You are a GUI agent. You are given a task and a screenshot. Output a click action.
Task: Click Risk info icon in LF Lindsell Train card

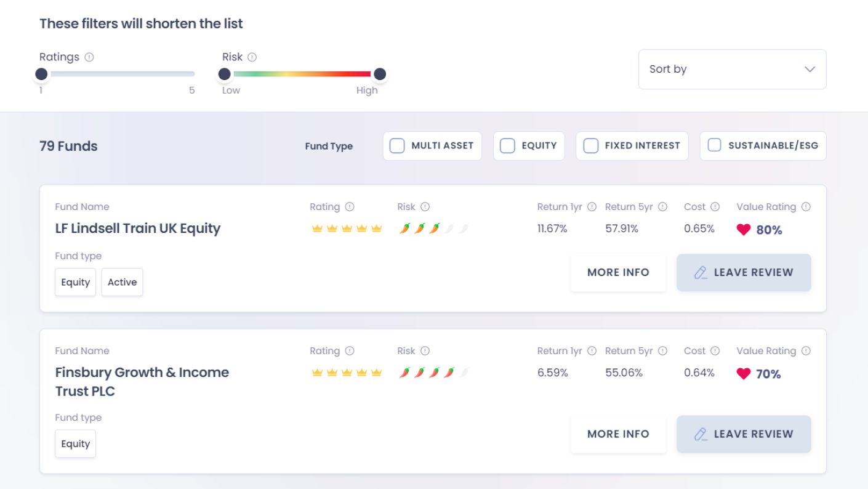tap(425, 207)
